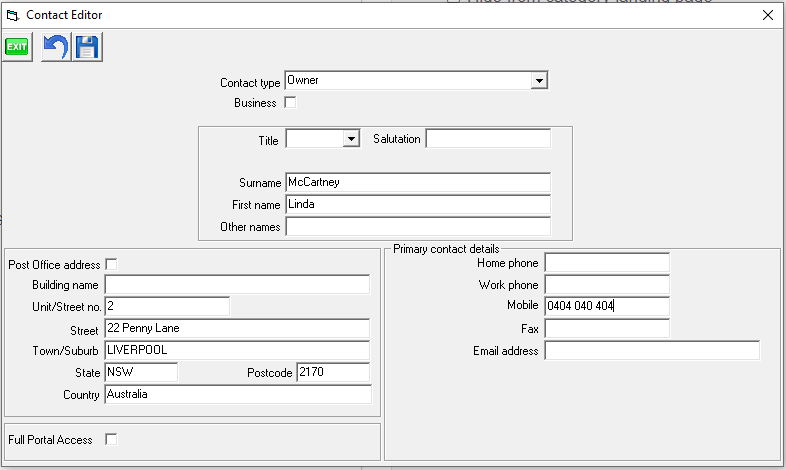Click the Postcode field showing 2170
Screen dimensions: 786x470
pyautogui.click(x=333, y=372)
